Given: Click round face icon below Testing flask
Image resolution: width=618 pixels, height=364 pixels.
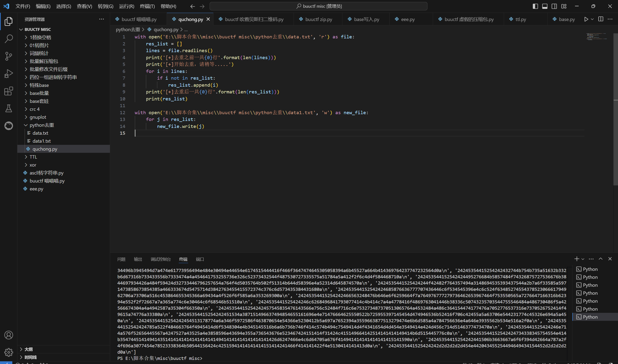Looking at the screenshot, I should pos(9,126).
